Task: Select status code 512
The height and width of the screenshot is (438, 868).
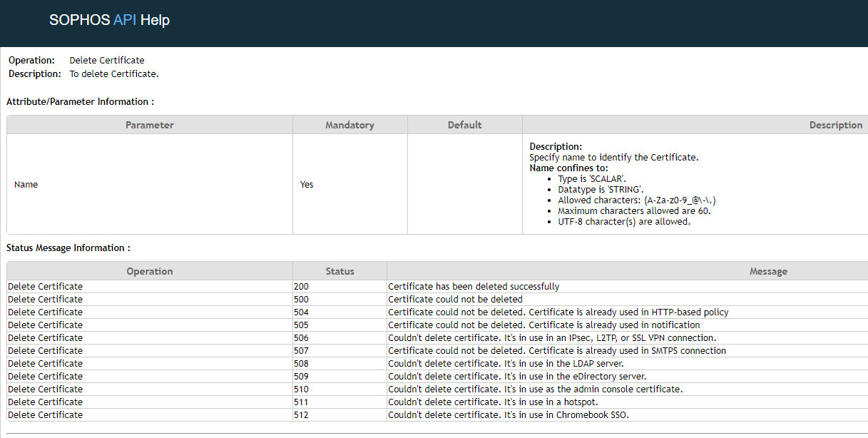Action: click(x=301, y=415)
